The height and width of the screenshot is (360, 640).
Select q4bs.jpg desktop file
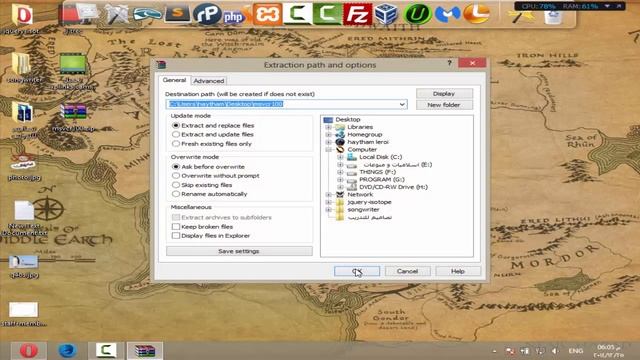pyautogui.click(x=24, y=267)
